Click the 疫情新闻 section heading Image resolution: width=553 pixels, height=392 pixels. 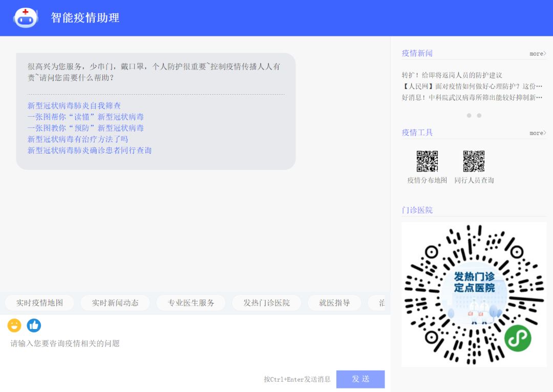click(x=417, y=53)
